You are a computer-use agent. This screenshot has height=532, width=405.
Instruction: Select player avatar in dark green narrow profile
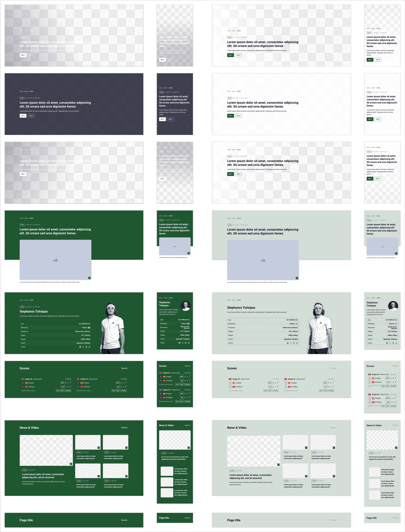[186, 306]
